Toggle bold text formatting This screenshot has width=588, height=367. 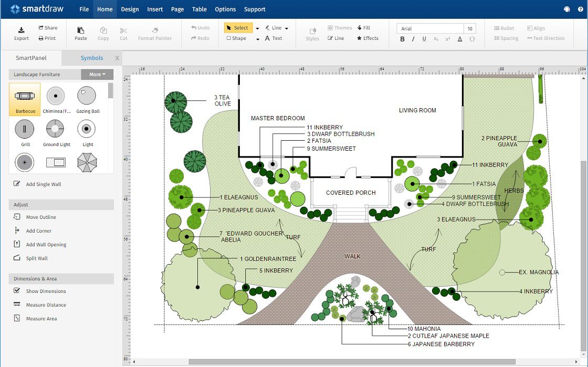pyautogui.click(x=403, y=39)
